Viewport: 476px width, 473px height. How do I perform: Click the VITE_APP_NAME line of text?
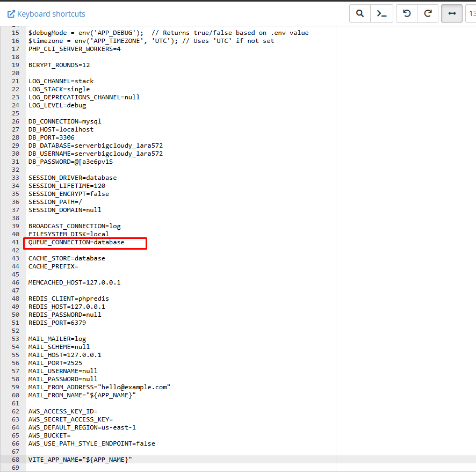(80, 460)
